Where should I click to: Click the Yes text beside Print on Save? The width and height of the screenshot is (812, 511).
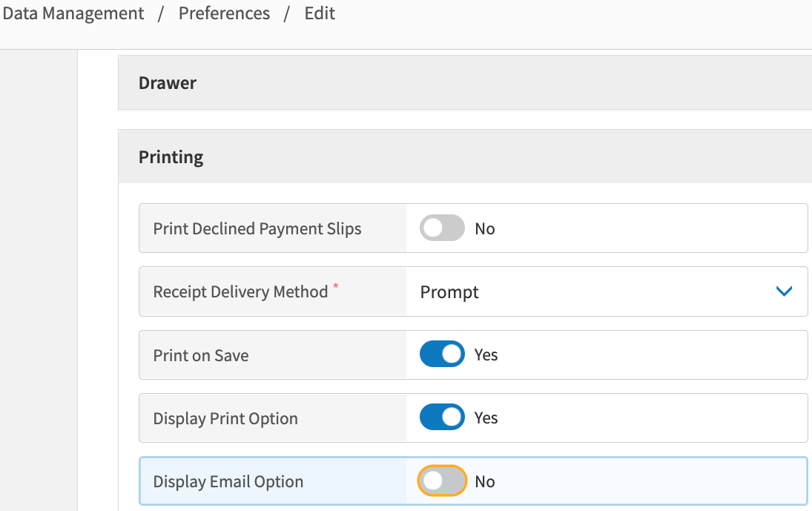486,355
